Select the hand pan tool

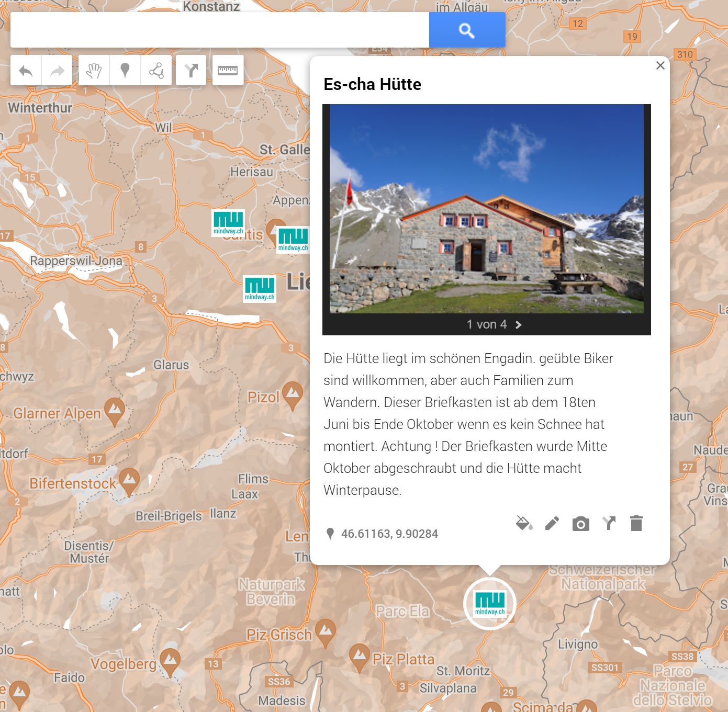click(x=94, y=70)
